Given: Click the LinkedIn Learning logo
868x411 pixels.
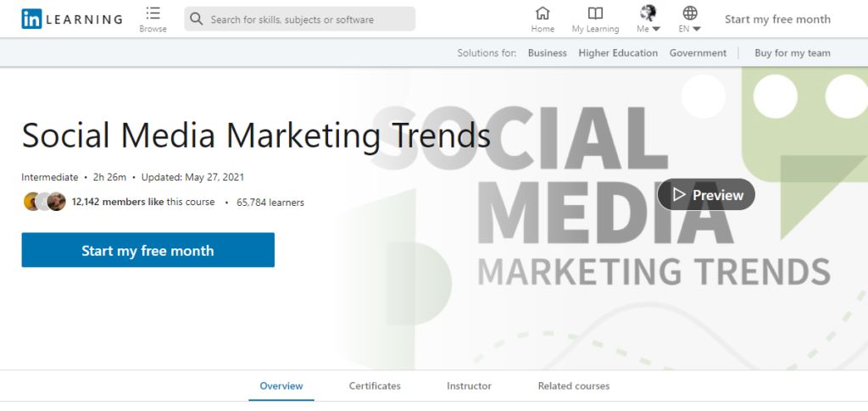Looking at the screenshot, I should point(72,19).
